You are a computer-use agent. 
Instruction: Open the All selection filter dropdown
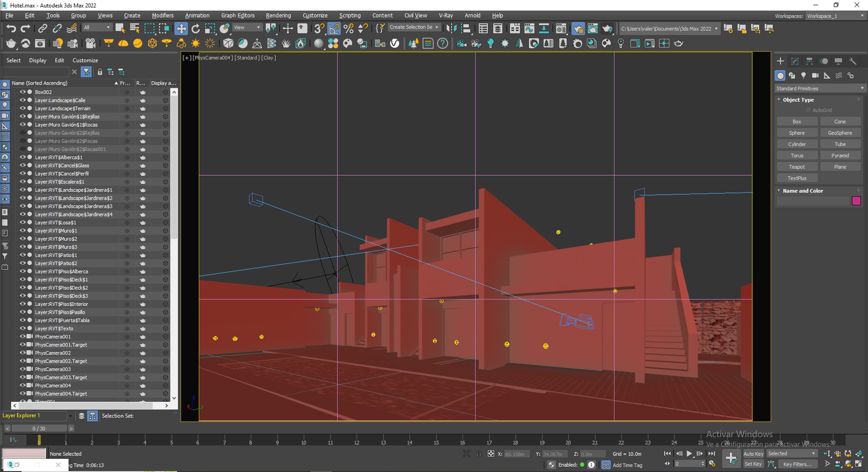[x=97, y=28]
